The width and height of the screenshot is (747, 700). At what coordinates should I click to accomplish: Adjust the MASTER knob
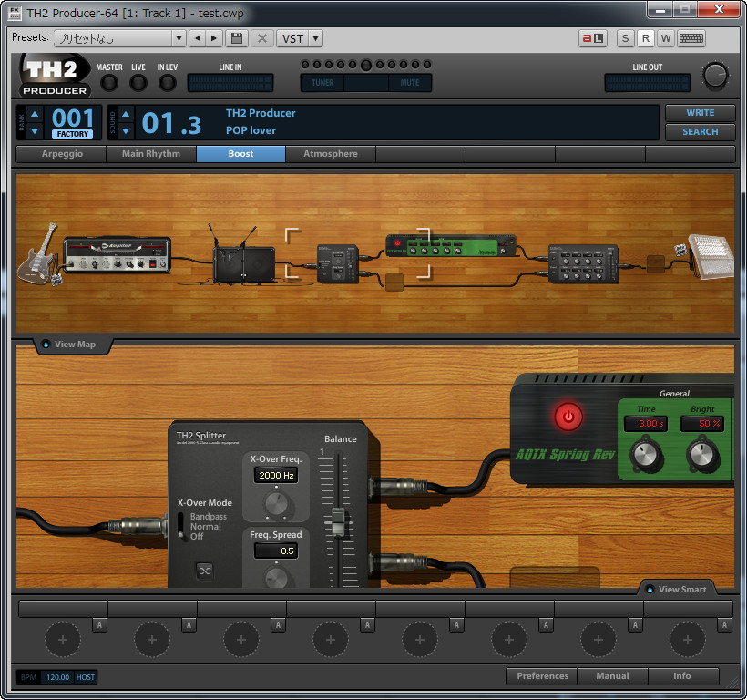tap(109, 83)
